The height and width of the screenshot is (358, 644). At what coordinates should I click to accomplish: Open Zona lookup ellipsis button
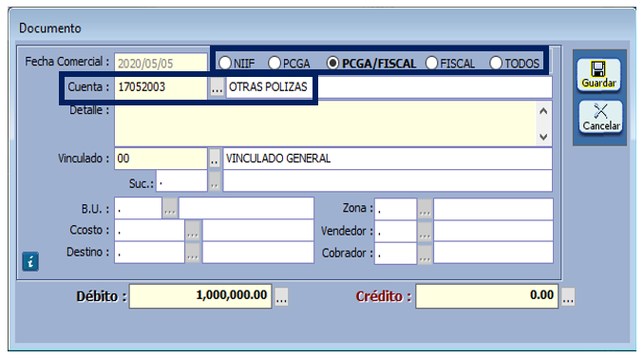tap(426, 209)
